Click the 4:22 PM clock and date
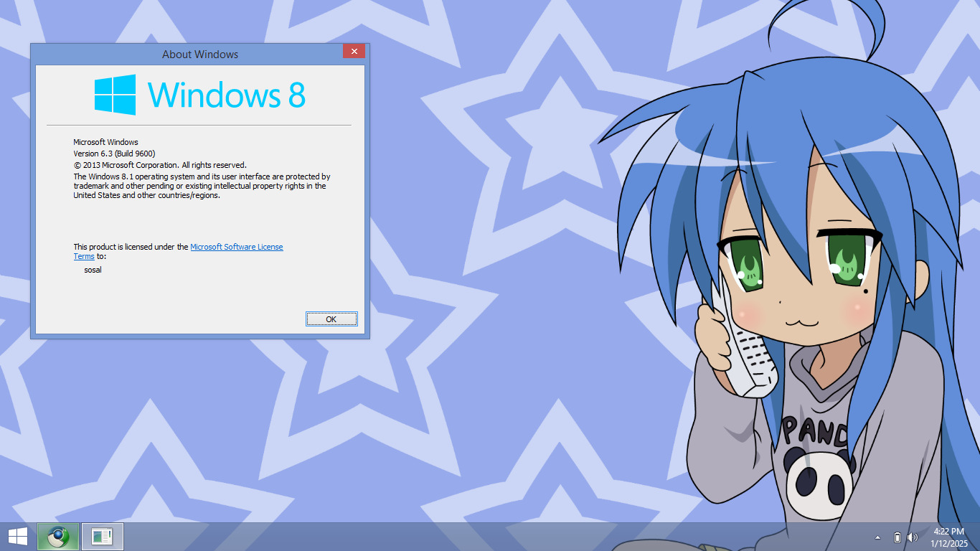This screenshot has height=551, width=980. (948, 537)
